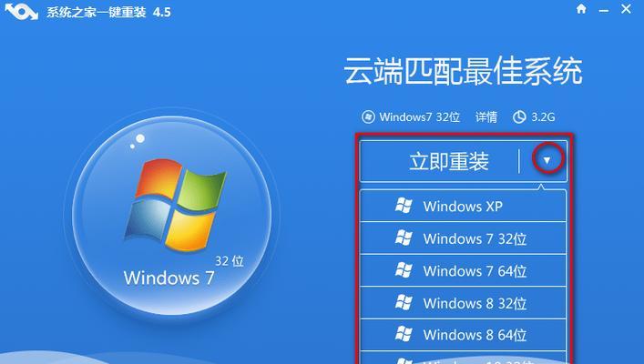This screenshot has height=364, width=644.
Task: Open the system list dropdown arrow
Action: (x=547, y=160)
